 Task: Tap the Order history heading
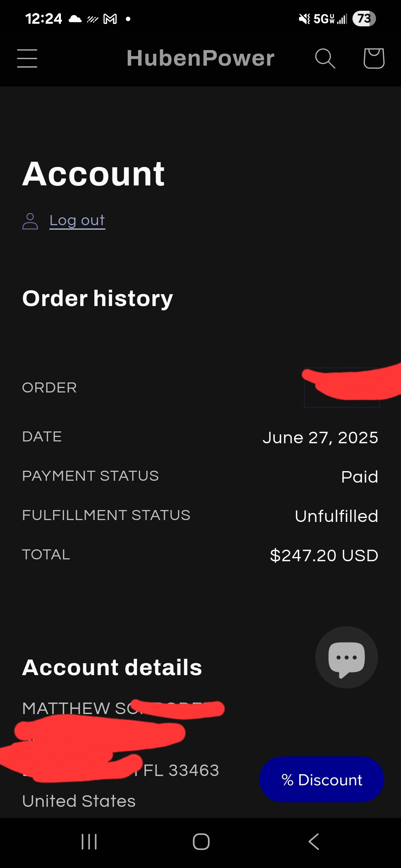pos(98,298)
